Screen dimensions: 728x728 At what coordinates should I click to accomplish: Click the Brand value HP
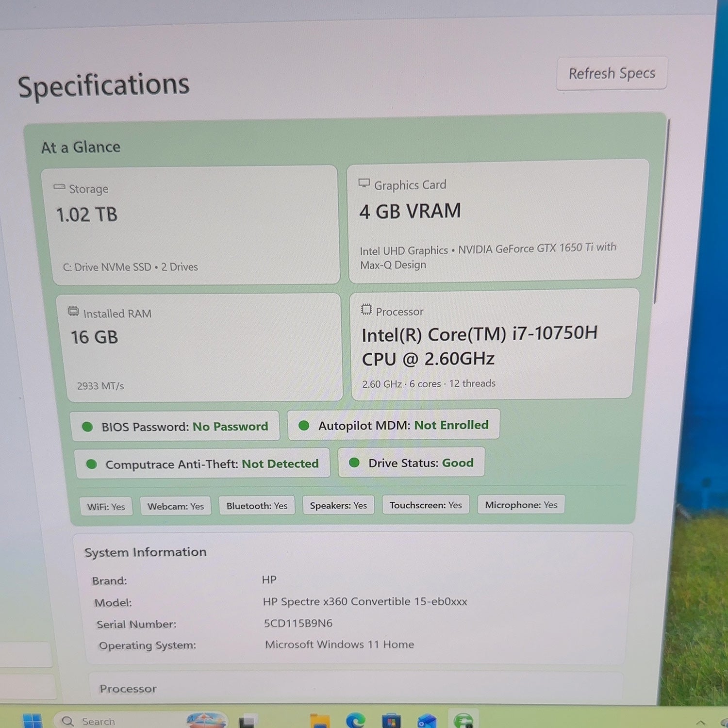269,579
